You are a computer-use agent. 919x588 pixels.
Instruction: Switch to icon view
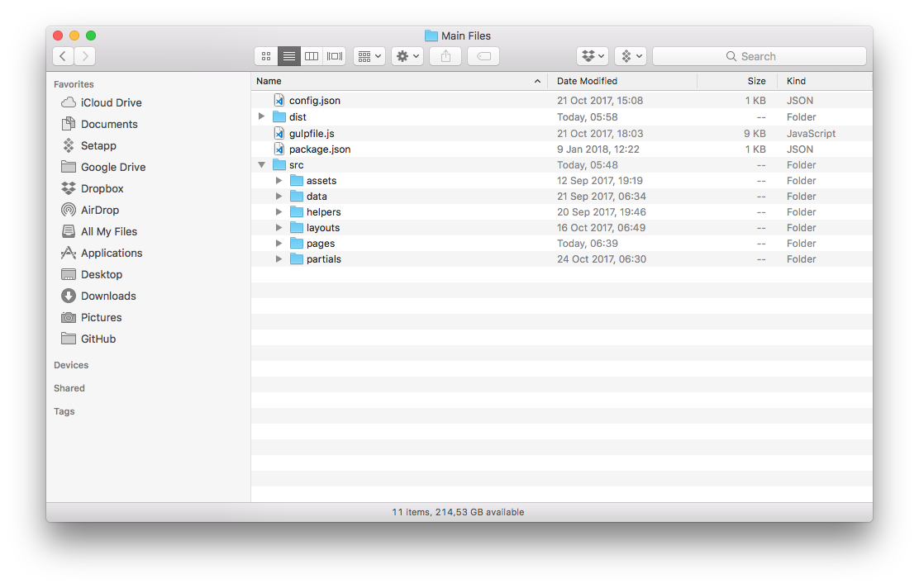coord(266,56)
